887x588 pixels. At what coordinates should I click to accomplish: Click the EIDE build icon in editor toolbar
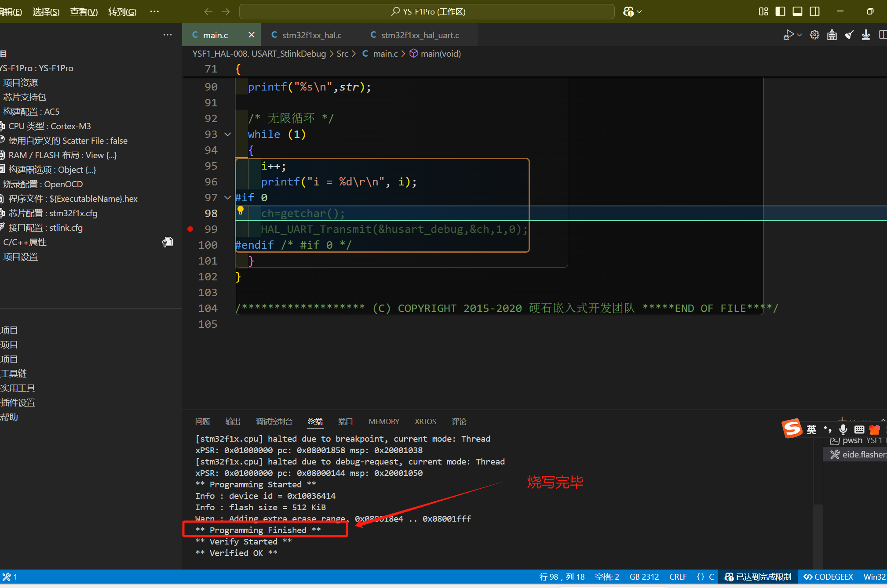pyautogui.click(x=832, y=35)
